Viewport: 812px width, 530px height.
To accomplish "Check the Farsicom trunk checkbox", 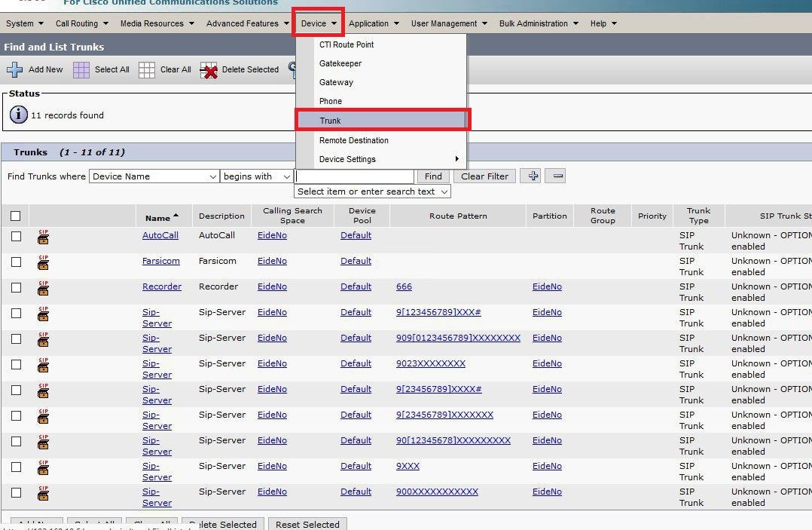I will coord(16,262).
